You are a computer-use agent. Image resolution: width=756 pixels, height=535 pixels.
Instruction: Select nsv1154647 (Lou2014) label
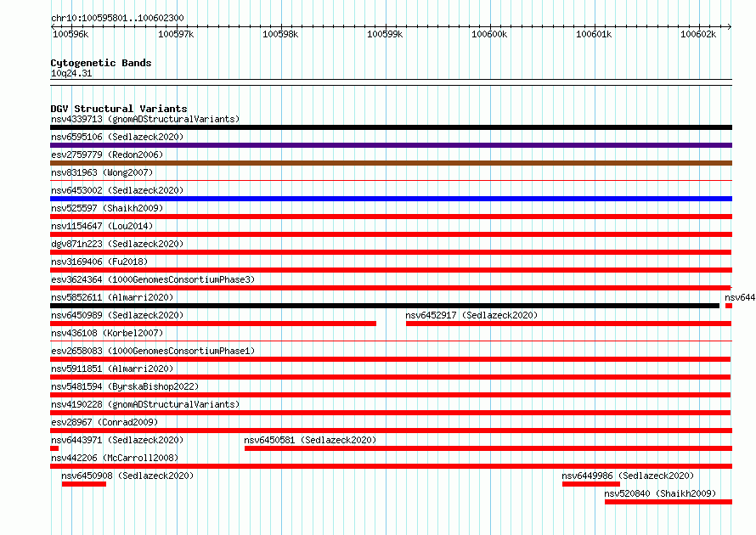click(x=102, y=226)
